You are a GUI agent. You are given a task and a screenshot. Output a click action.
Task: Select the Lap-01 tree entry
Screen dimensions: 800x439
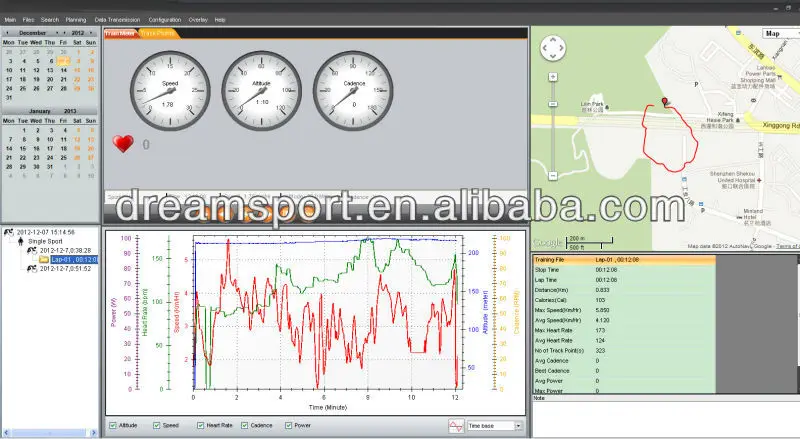click(74, 260)
